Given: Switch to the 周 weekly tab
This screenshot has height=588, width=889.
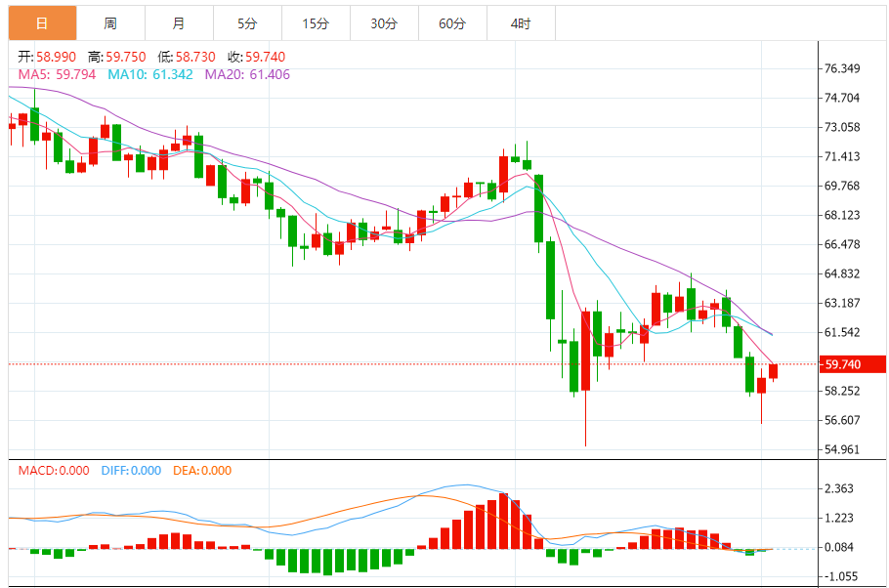Looking at the screenshot, I should coord(110,23).
